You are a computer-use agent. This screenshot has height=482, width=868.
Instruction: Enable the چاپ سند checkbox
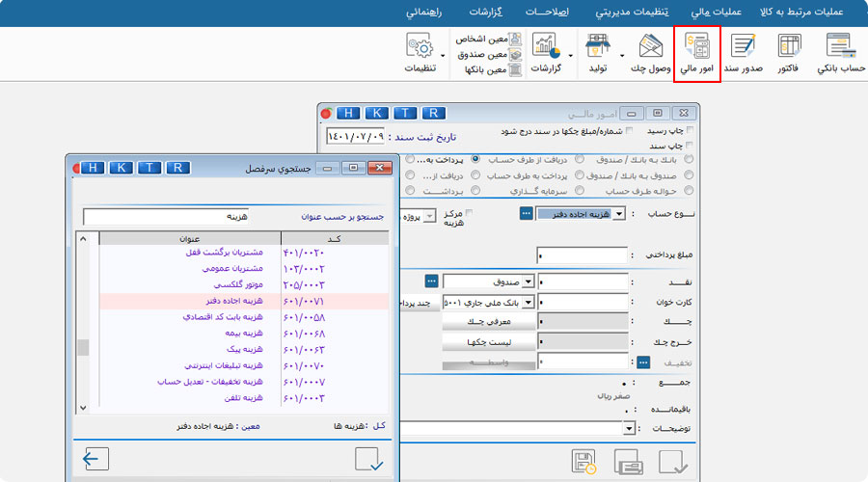pos(690,145)
